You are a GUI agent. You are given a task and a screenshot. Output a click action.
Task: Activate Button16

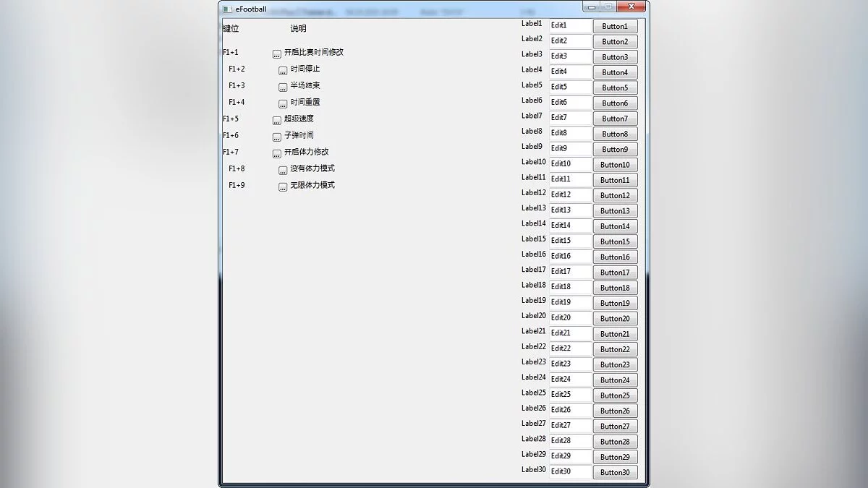[x=616, y=257]
